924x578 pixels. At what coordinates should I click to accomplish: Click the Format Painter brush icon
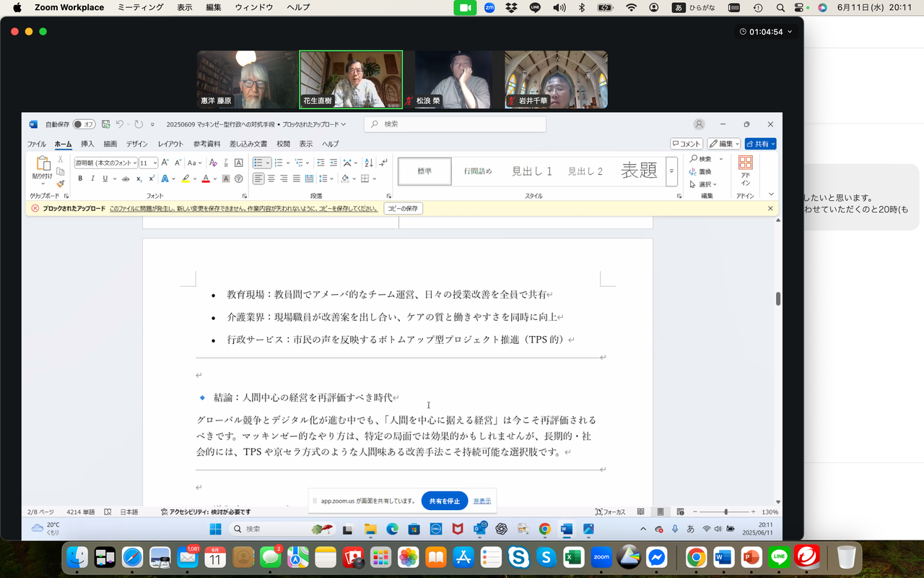61,184
